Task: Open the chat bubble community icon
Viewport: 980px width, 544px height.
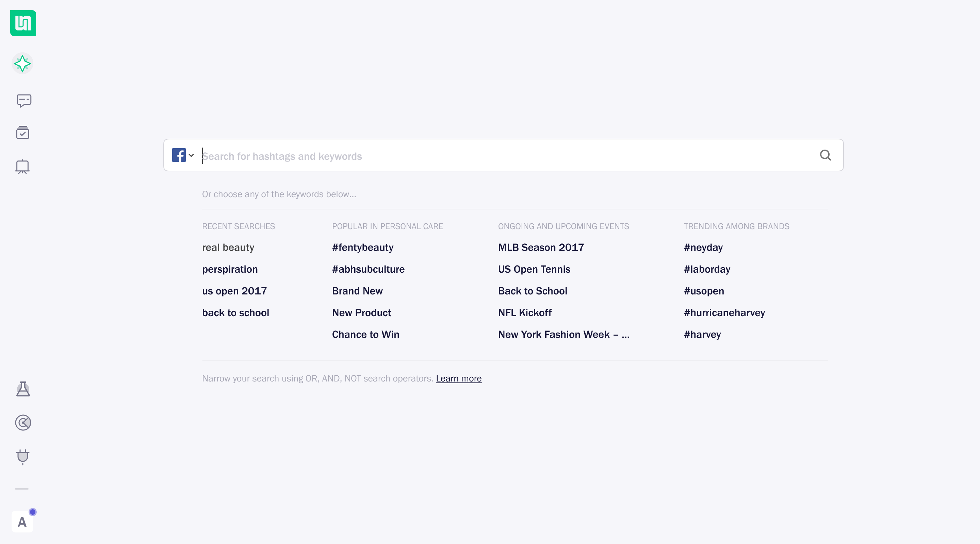Action: 23,101
